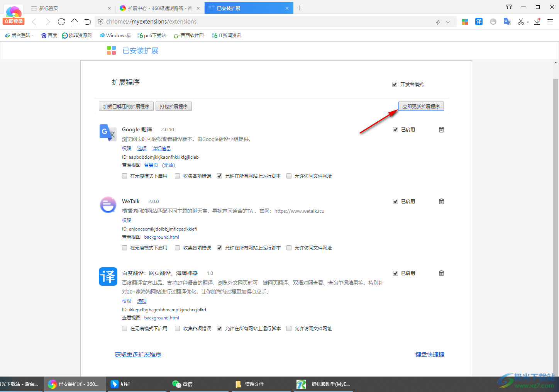The height and width of the screenshot is (392, 559).
Task: Close the 已安装扩展 tab
Action: tap(287, 8)
